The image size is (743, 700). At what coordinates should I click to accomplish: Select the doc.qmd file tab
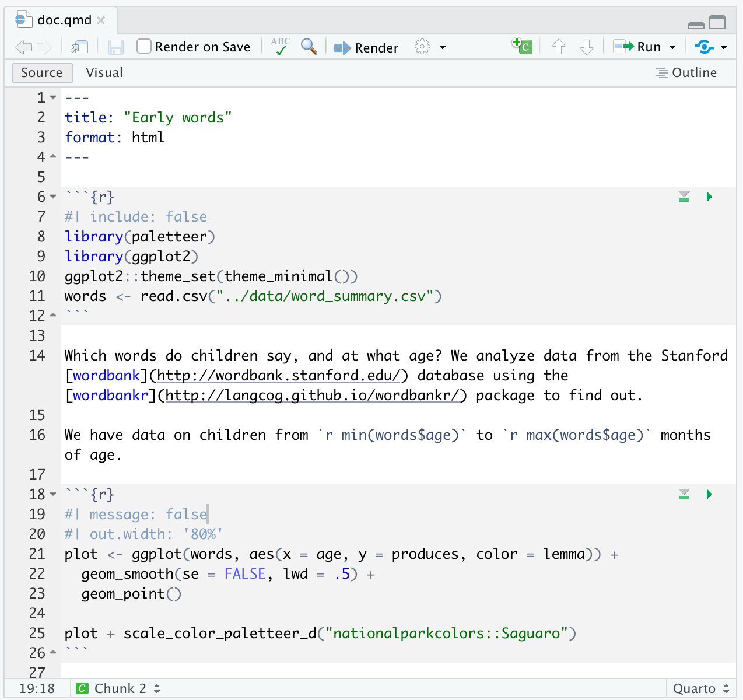[63, 20]
